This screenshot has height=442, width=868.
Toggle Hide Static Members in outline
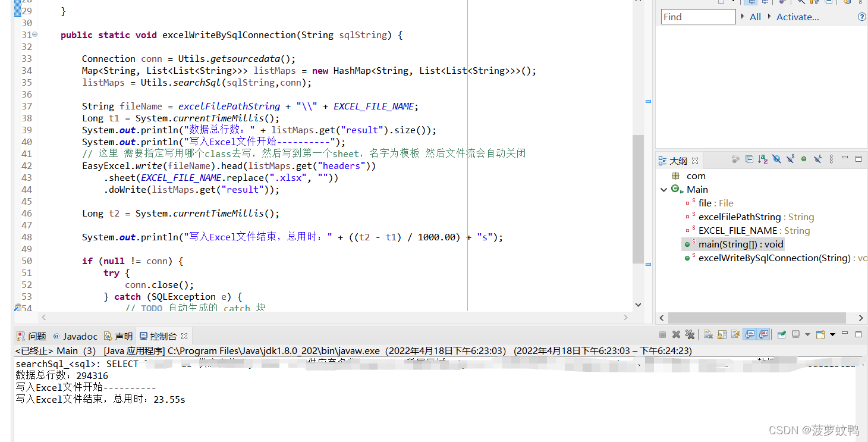(791, 159)
